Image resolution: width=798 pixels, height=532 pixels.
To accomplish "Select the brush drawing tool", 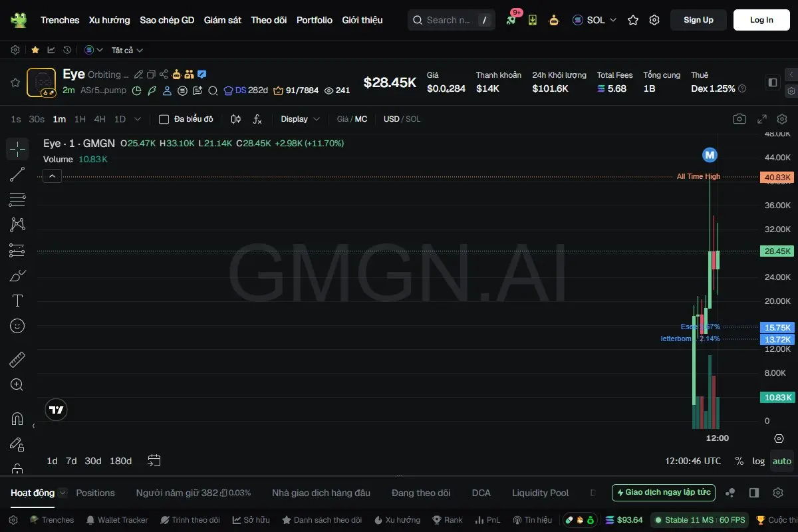I will tap(17, 275).
